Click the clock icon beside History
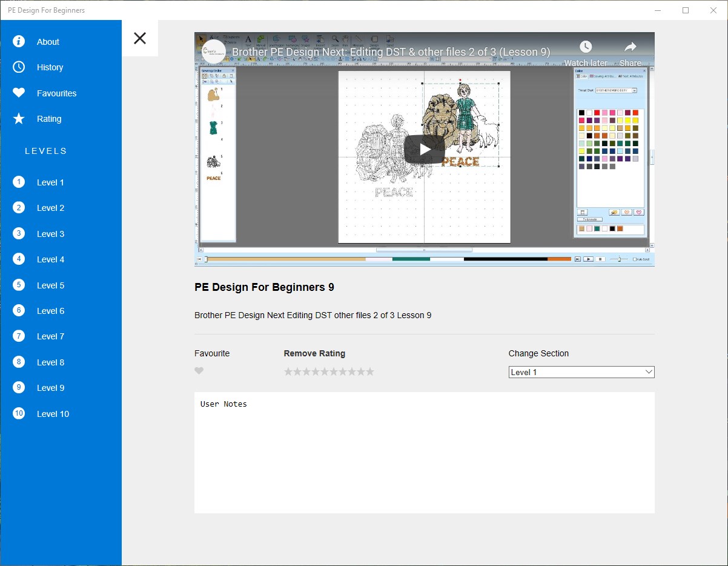 point(19,67)
